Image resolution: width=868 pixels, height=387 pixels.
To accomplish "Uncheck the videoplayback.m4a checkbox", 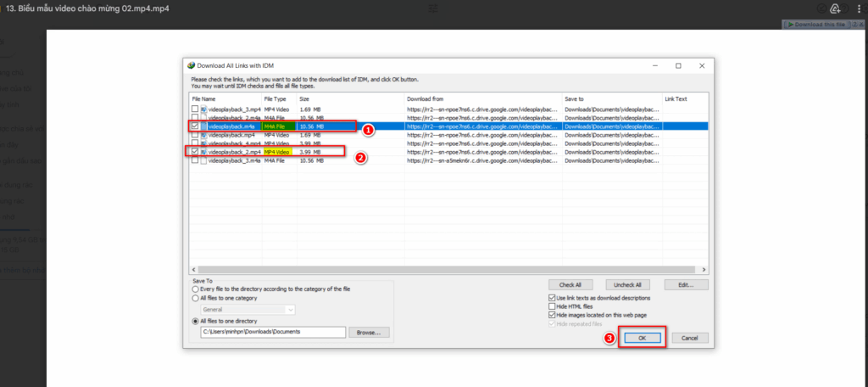I will coord(195,126).
